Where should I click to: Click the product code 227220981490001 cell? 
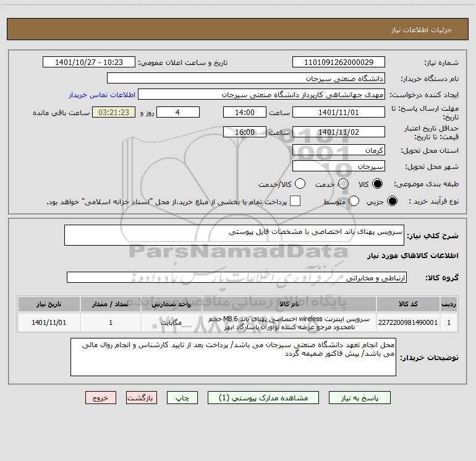408,322
